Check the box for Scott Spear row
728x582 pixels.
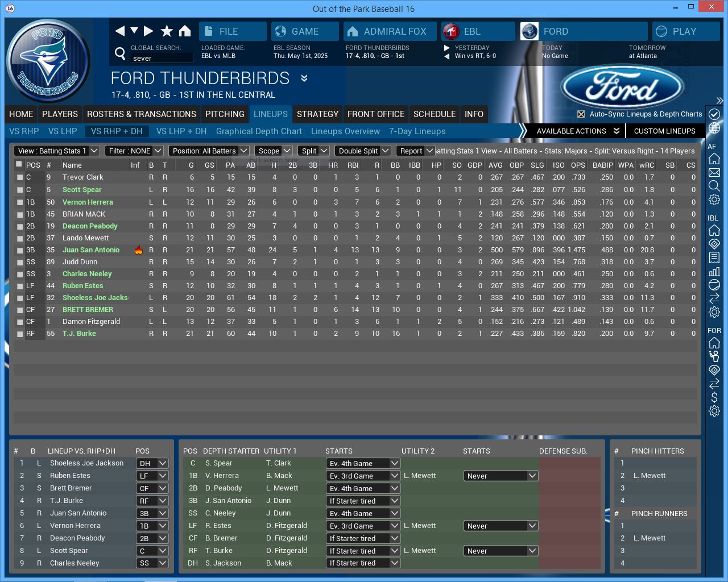pyautogui.click(x=19, y=190)
